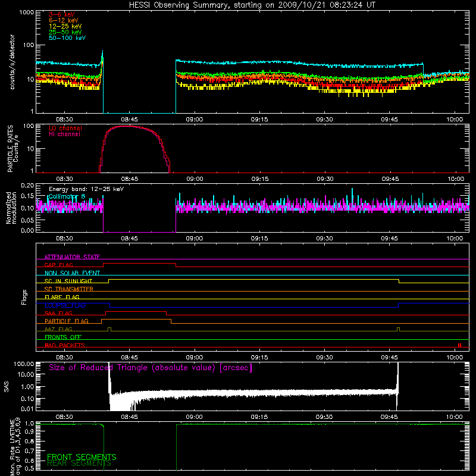The width and height of the screenshot is (476, 476).
Task: Click the 100.00 value on the SAS y-axis
Action: pyautogui.click(x=24, y=364)
